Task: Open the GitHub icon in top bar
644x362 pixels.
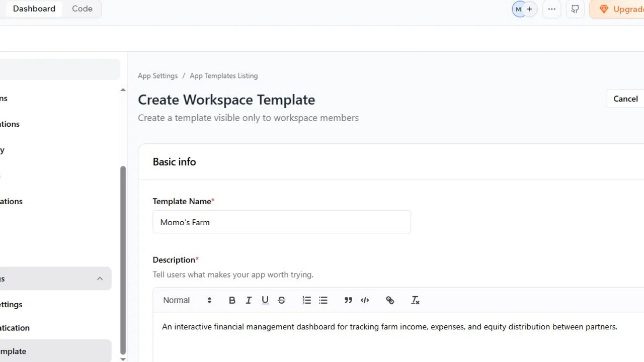Action: tap(575, 9)
